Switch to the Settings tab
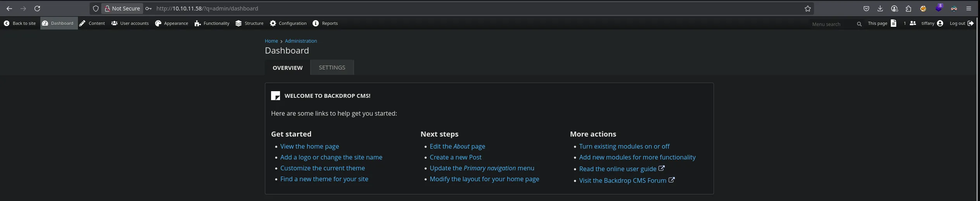This screenshot has width=980, height=201. [332, 68]
